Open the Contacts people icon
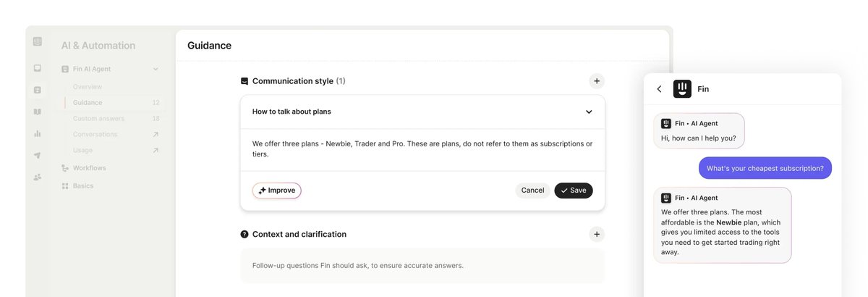 38,177
